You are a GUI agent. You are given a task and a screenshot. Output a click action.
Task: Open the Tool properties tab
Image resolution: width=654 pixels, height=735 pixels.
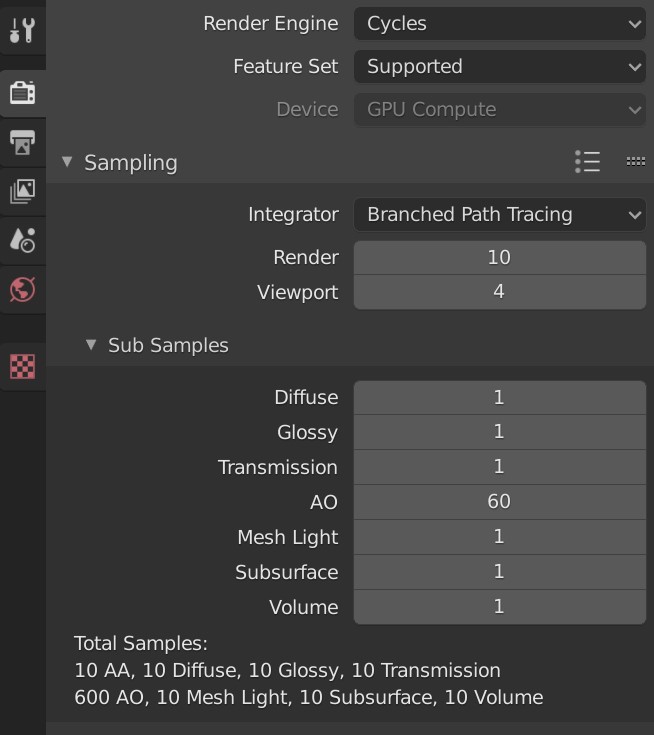(22, 30)
